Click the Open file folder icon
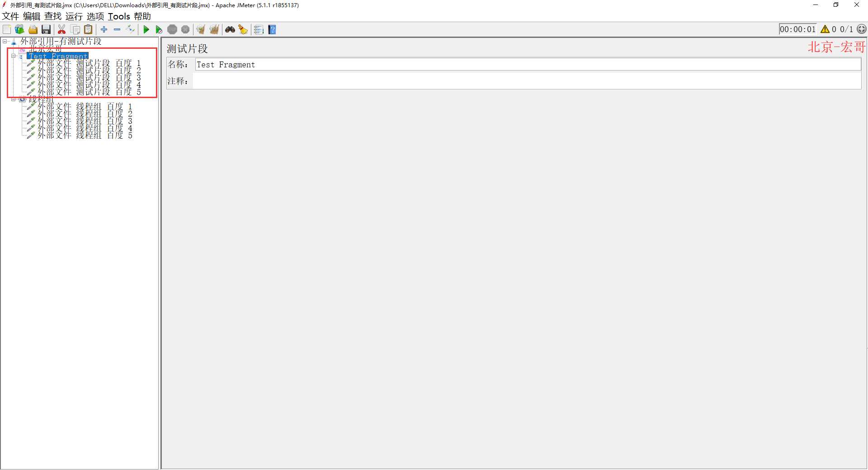The width and height of the screenshot is (868, 470). tap(33, 29)
